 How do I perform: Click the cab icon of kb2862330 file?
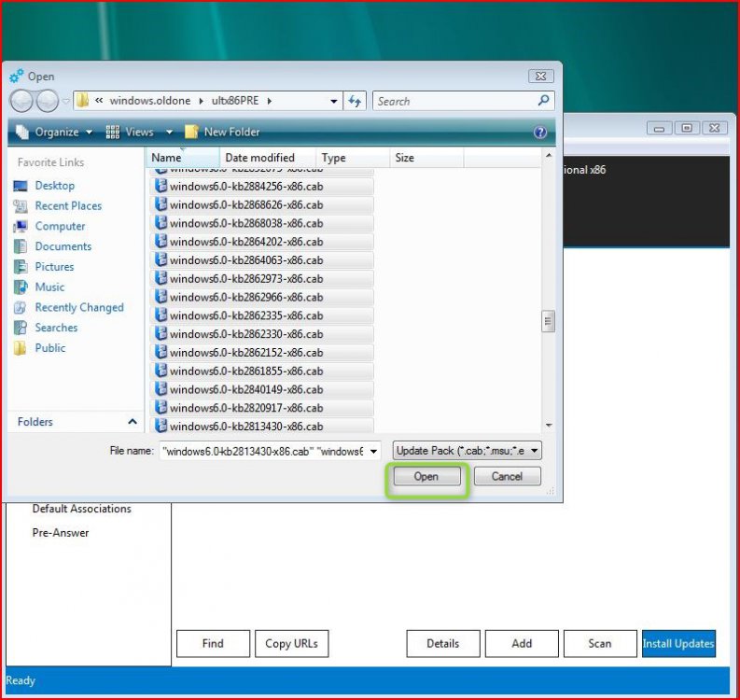click(x=161, y=333)
